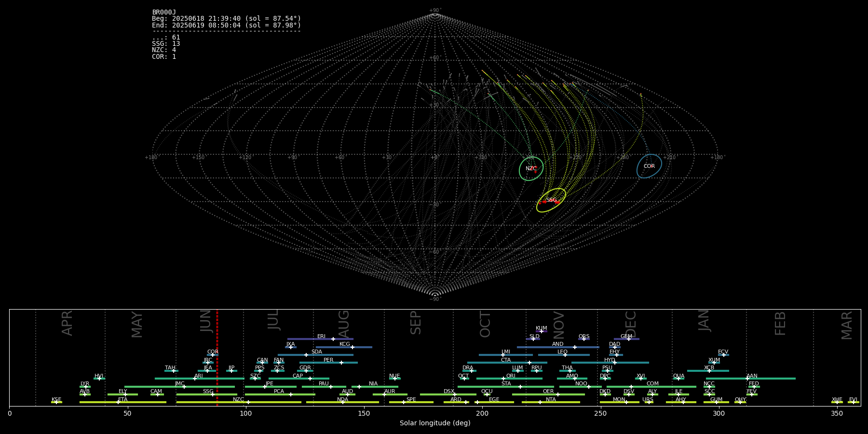Click the DRA shower label in timeline
This screenshot has height=434, width=868.
click(x=468, y=368)
